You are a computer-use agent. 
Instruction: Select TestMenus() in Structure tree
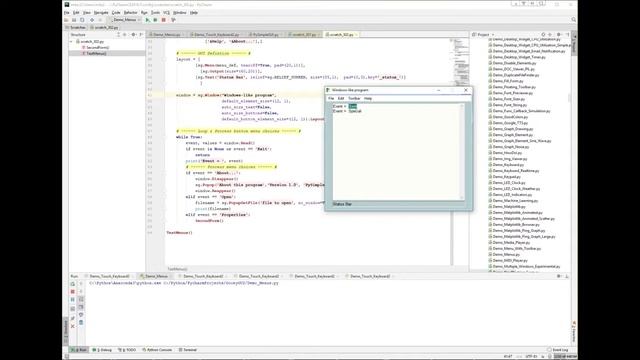coord(96,53)
